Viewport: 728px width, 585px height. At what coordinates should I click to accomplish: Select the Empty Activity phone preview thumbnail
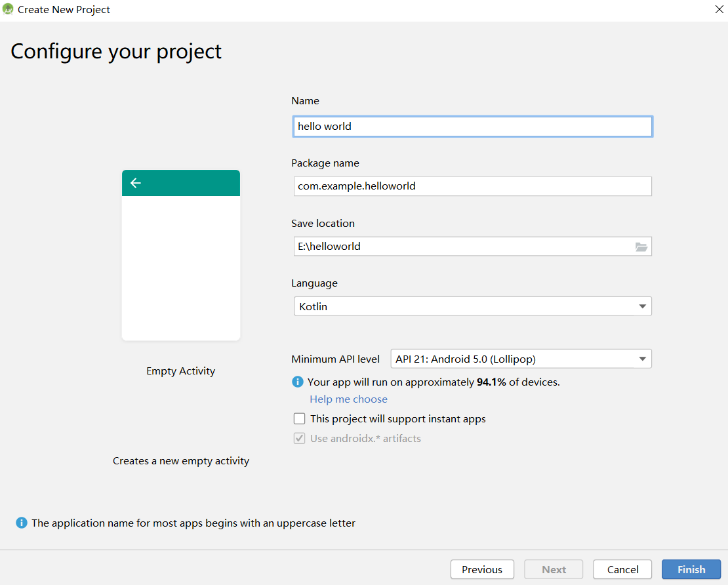(181, 255)
